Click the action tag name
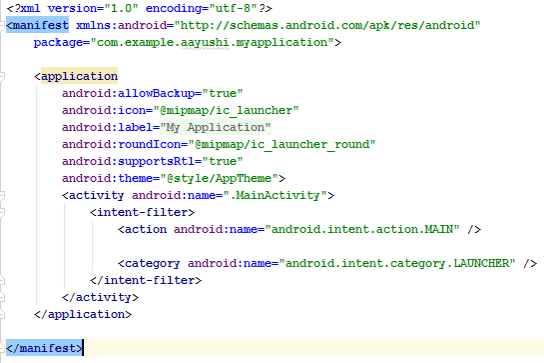Screen dimensions: 544x363 pos(146,229)
